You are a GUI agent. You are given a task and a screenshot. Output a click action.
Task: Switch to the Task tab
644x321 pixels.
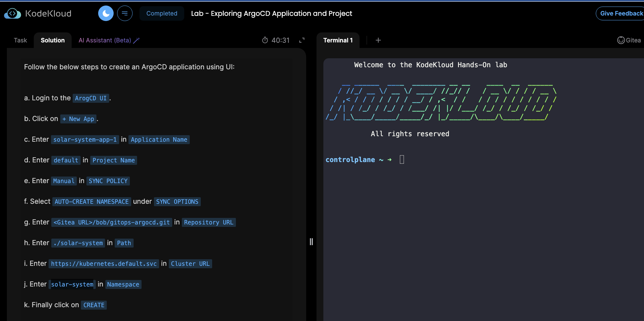20,40
